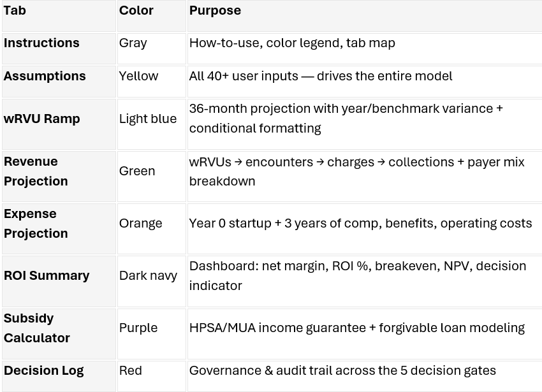
Task: Click the Dark navy color cell
Action: (x=152, y=281)
